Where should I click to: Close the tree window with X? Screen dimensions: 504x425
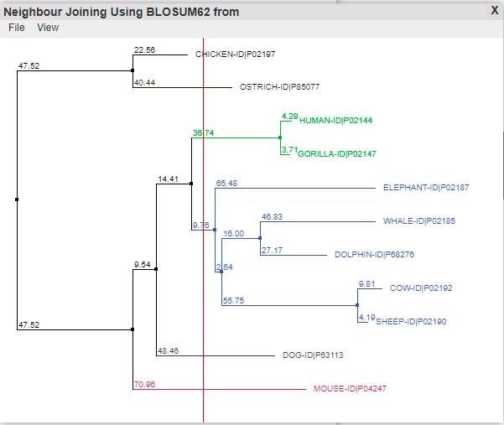(x=494, y=9)
